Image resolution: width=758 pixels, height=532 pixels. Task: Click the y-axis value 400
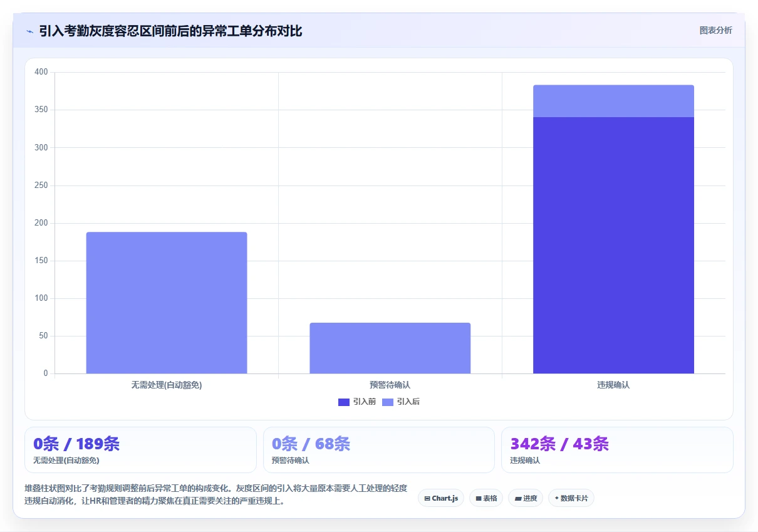tap(41, 72)
